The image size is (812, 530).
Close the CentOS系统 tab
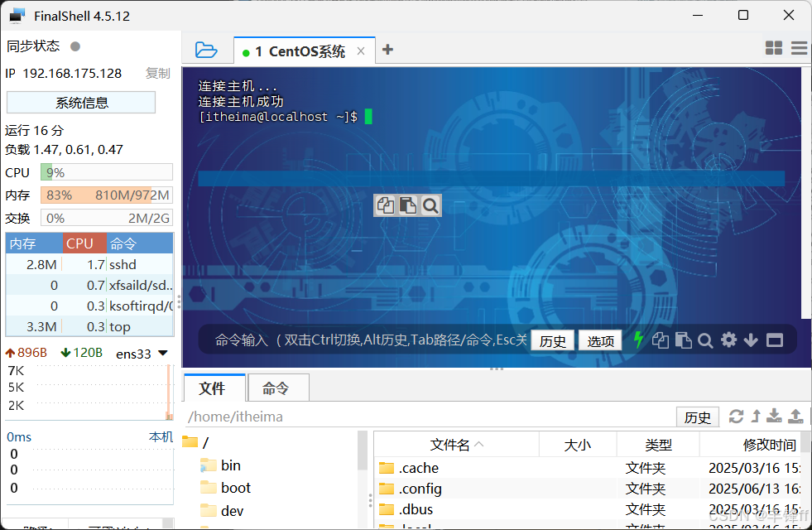[361, 51]
